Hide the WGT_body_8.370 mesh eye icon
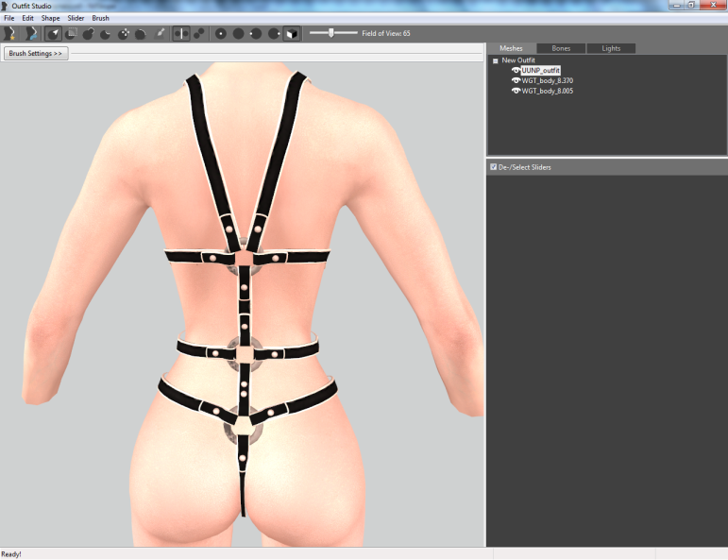The image size is (728, 560). click(x=516, y=81)
